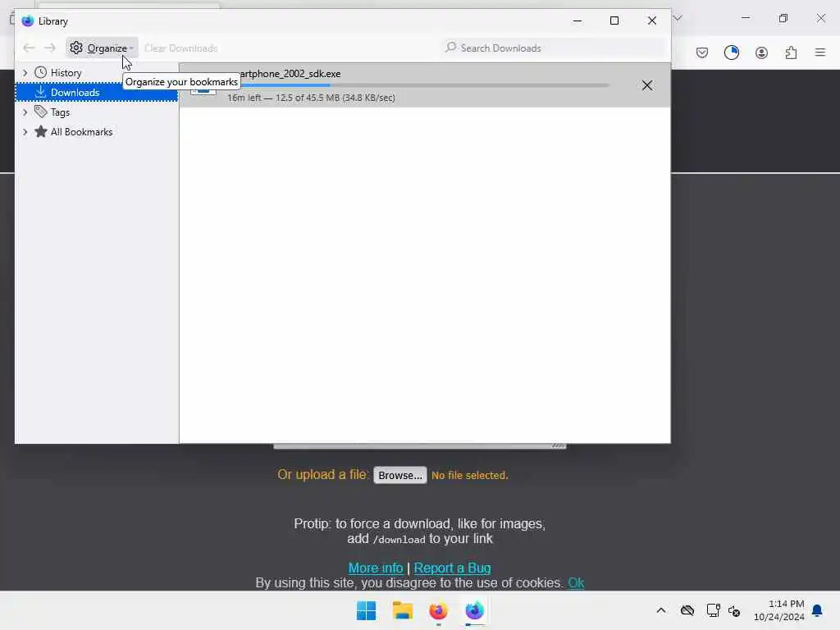Select Tags in the sidebar

pos(60,112)
